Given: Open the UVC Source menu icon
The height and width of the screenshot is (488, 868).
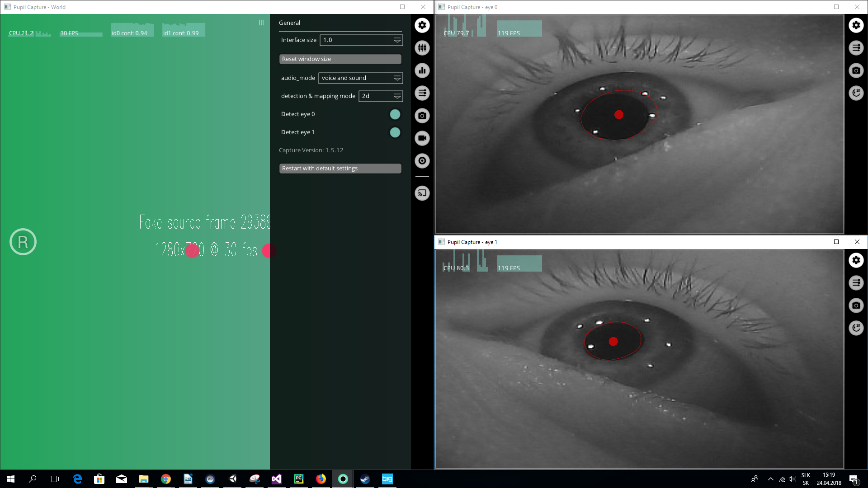Looking at the screenshot, I should click(x=422, y=93).
